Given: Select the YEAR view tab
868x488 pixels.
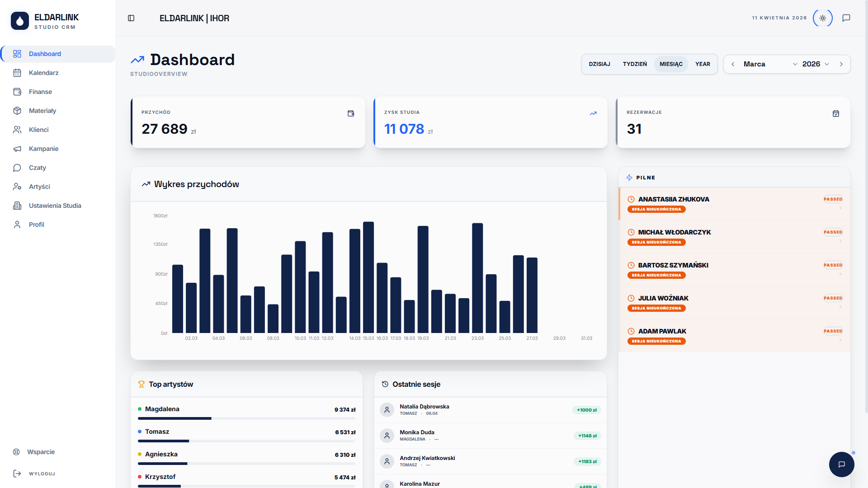Looking at the screenshot, I should tap(703, 64).
